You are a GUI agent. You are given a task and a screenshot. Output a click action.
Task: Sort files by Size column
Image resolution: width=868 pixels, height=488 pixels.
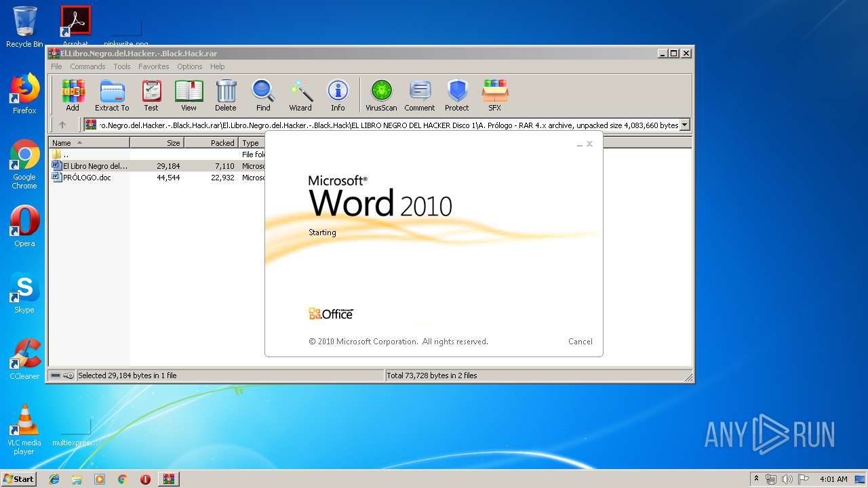point(157,143)
